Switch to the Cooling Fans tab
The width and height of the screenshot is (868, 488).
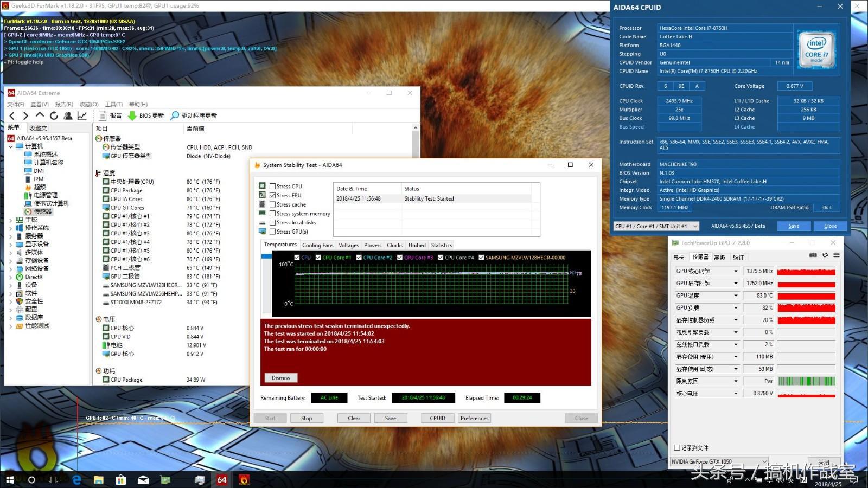[x=317, y=245]
